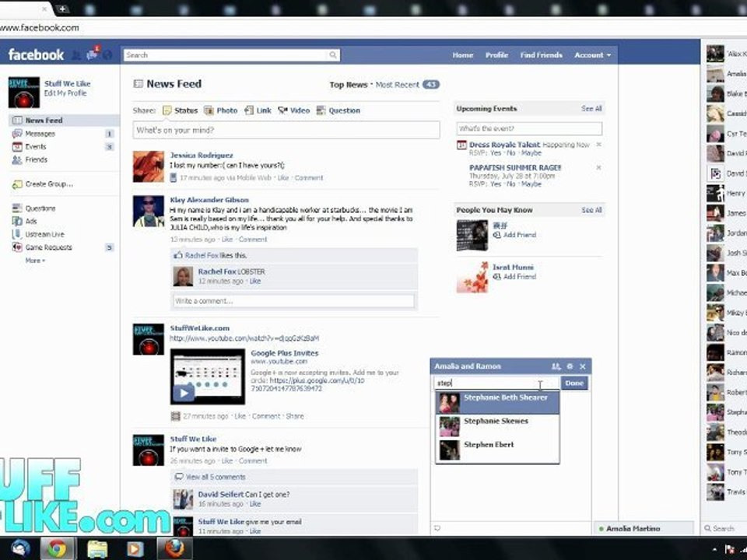This screenshot has width=747, height=560.
Task: Open Find Friends page
Action: coord(542,55)
